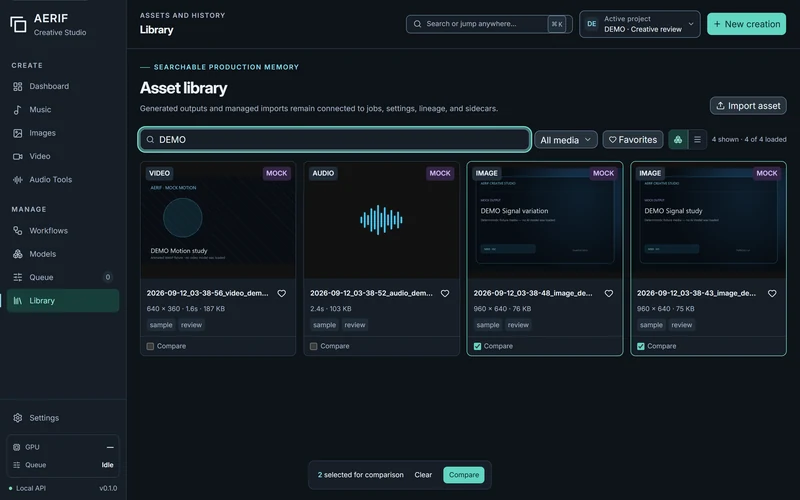Open Workflows in sidebar

[x=63, y=231]
